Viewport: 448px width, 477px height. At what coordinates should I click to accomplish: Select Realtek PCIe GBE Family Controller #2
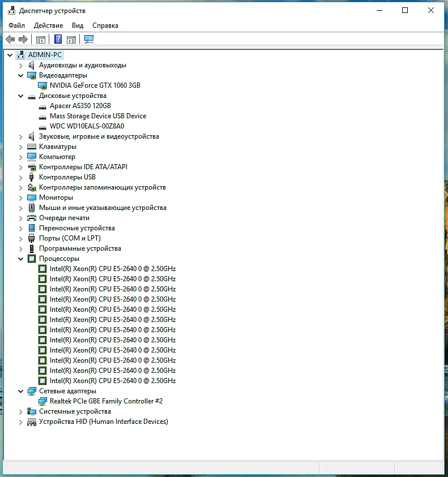click(x=106, y=401)
